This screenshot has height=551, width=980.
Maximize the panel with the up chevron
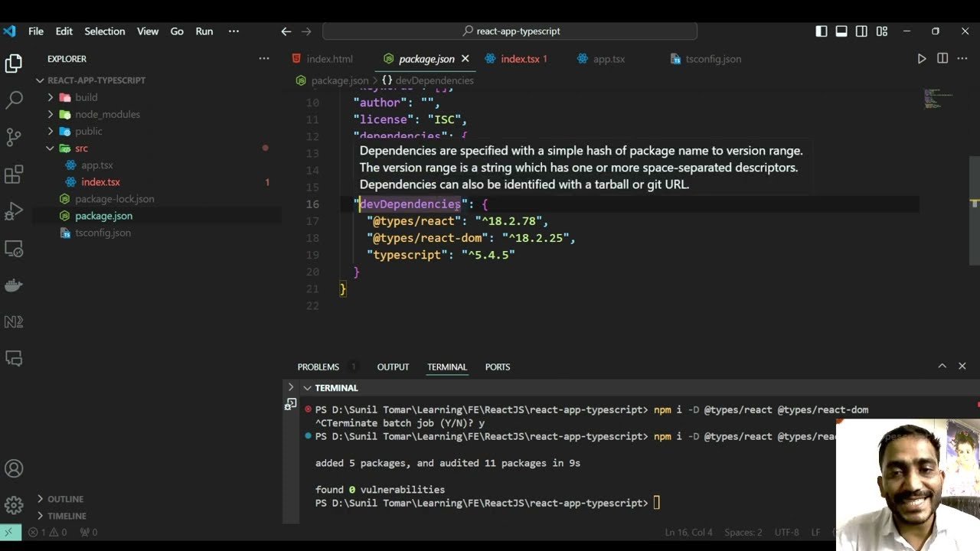pyautogui.click(x=942, y=367)
